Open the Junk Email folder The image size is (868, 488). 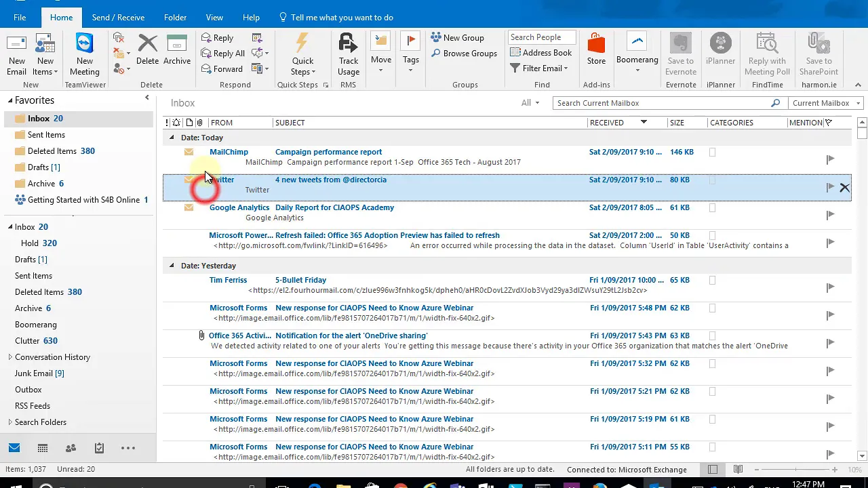tap(39, 373)
